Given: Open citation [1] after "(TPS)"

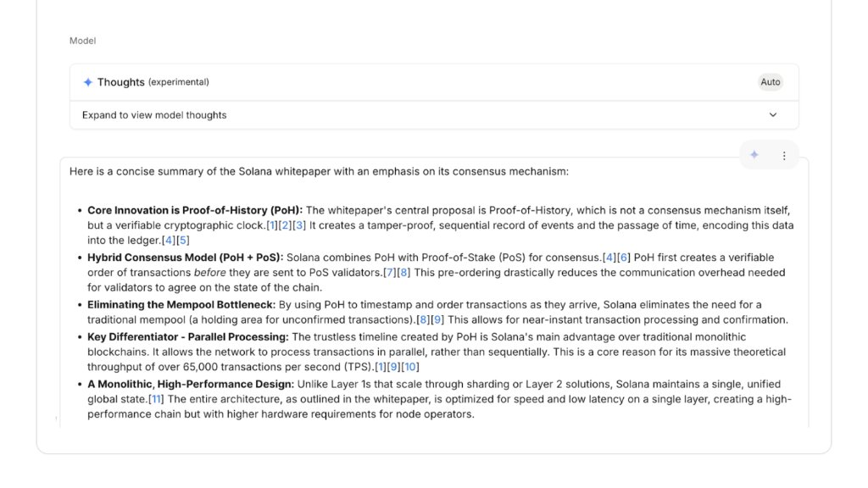Looking at the screenshot, I should [381, 367].
